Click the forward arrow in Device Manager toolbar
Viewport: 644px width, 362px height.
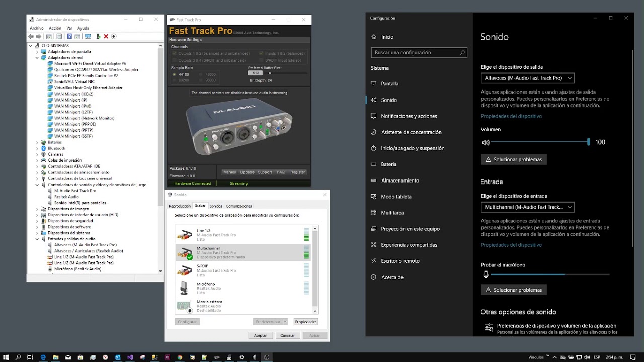38,36
